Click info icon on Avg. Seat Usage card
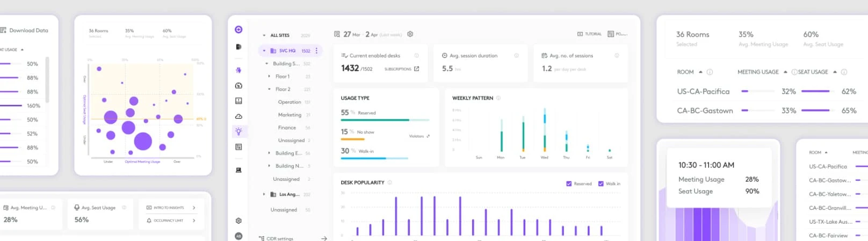868x241 pixels. click(x=124, y=208)
